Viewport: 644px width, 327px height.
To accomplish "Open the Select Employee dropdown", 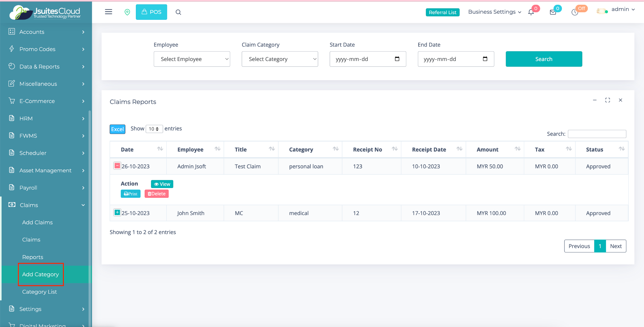I will pyautogui.click(x=192, y=59).
